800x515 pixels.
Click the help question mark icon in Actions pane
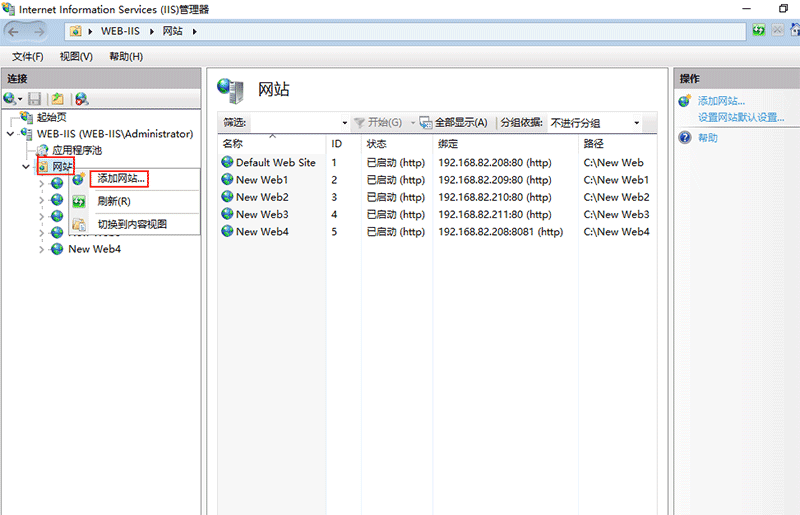click(x=685, y=137)
